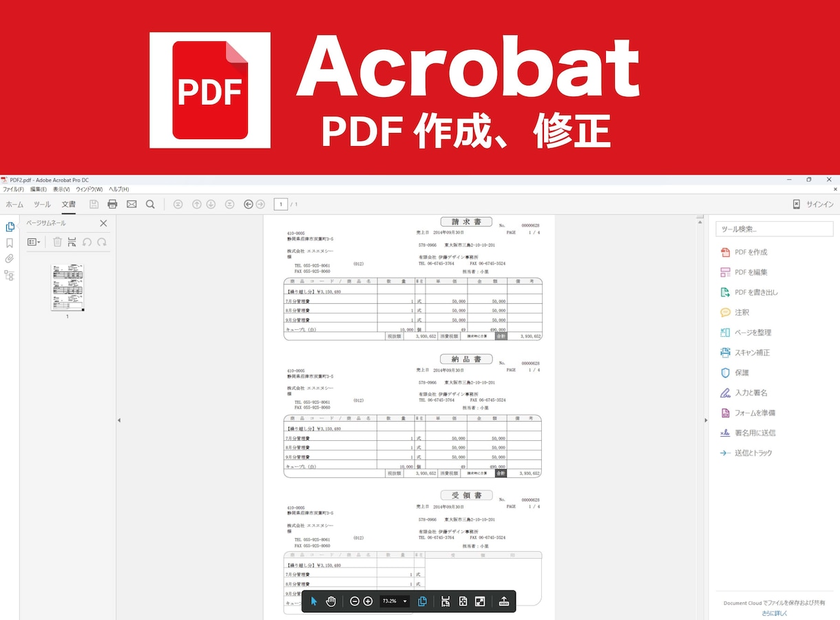Rotate page clockwise icon

(102, 242)
